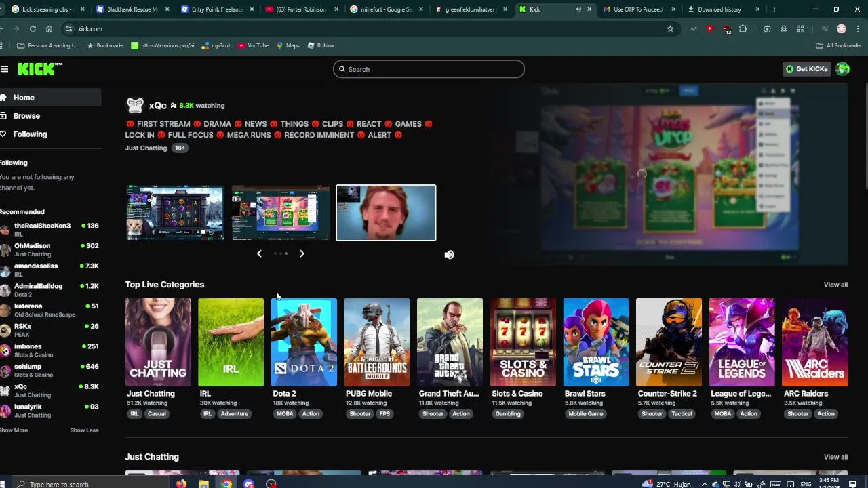This screenshot has width=868, height=488.
Task: Switch to the Download history tab
Action: point(724,9)
